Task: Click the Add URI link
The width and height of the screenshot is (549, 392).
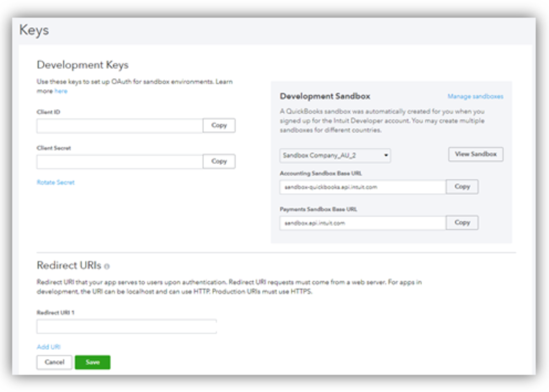Action: click(49, 347)
